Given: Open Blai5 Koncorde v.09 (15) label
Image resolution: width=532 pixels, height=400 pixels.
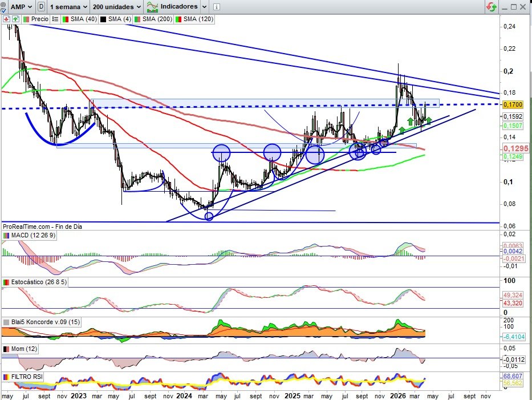Looking at the screenshot, I should click(x=46, y=322).
